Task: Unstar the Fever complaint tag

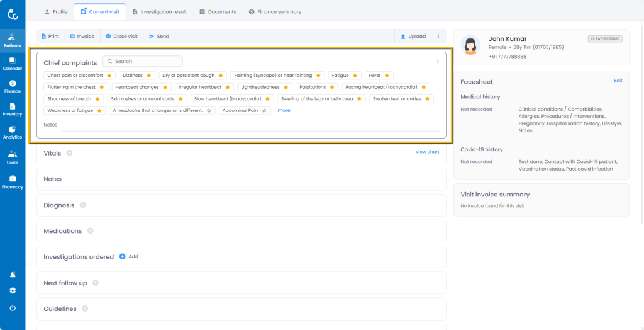Action: click(x=387, y=76)
